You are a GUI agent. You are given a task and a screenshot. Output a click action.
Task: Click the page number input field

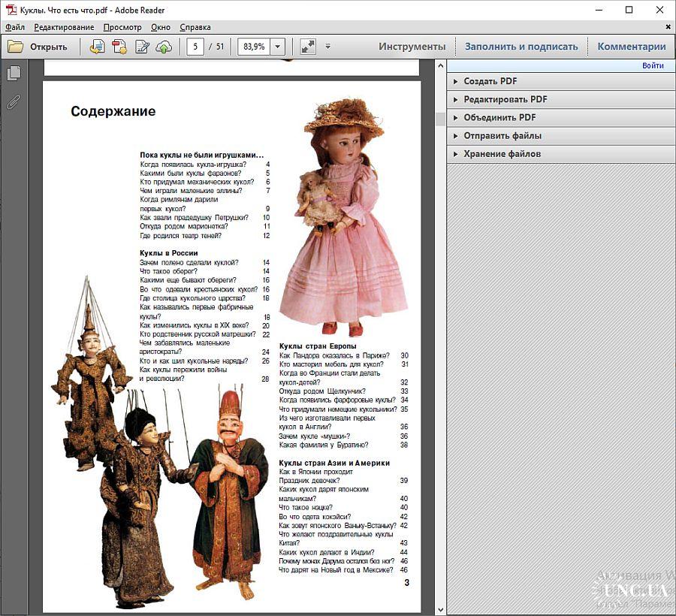coord(195,47)
